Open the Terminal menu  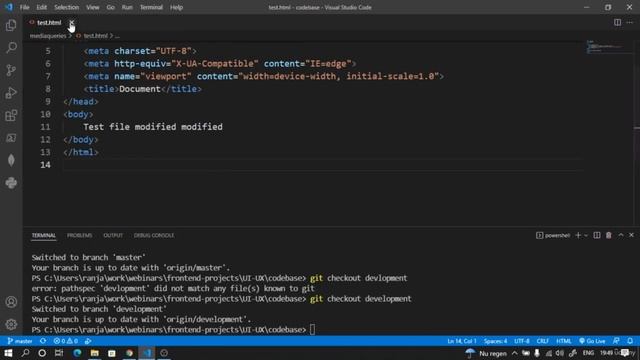click(151, 7)
